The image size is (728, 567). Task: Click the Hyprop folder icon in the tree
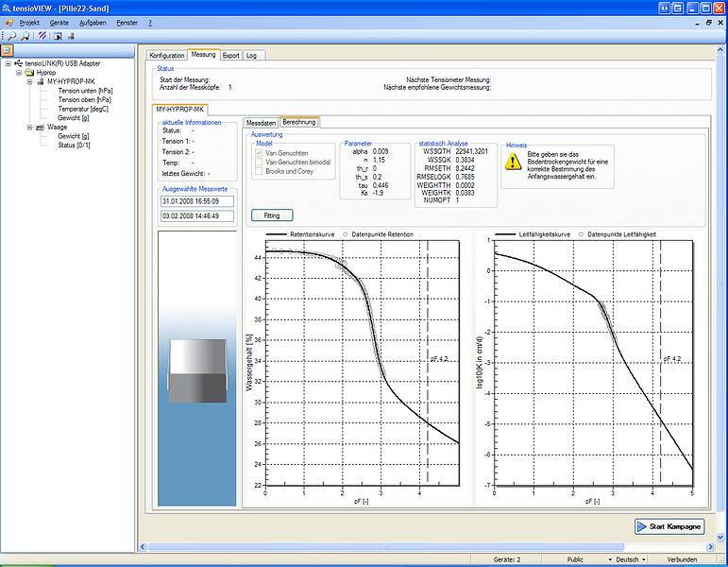coord(29,73)
